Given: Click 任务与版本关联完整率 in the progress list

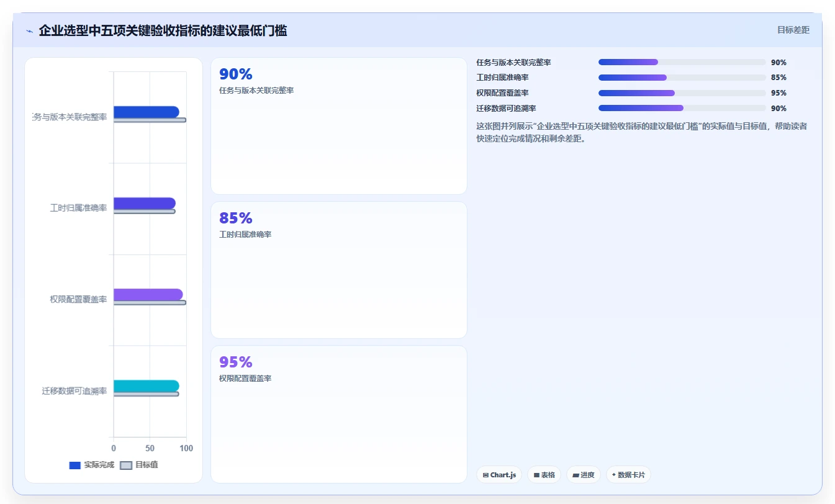Looking at the screenshot, I should [514, 62].
